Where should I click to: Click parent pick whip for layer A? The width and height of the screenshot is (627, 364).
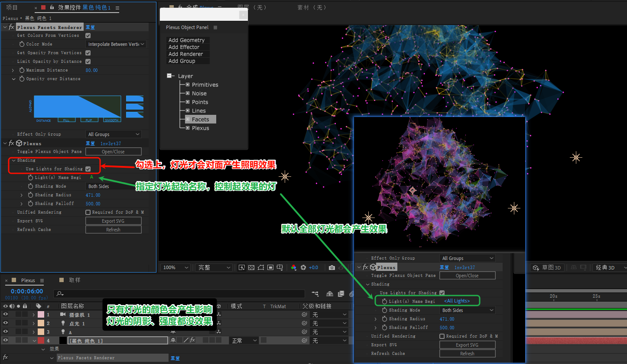(304, 332)
